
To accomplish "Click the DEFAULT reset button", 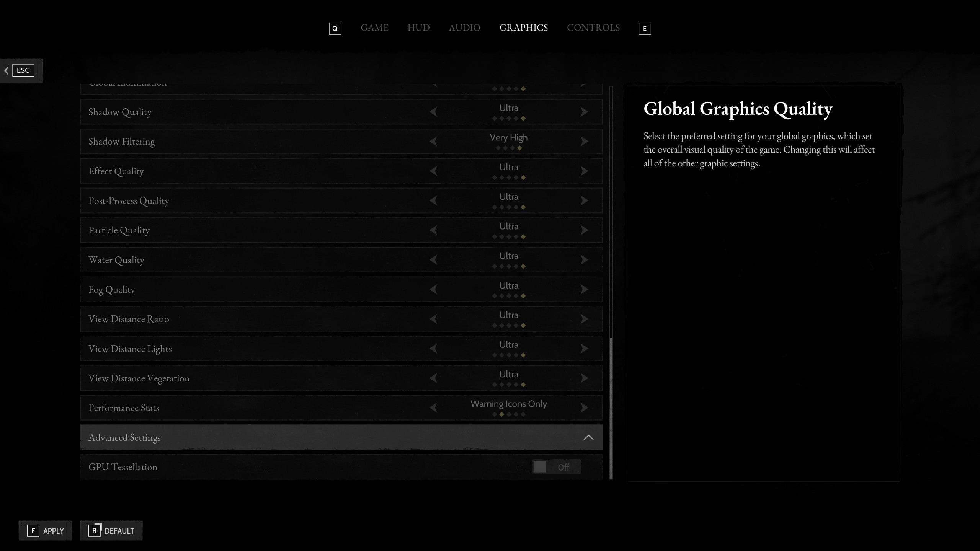I will [x=111, y=531].
